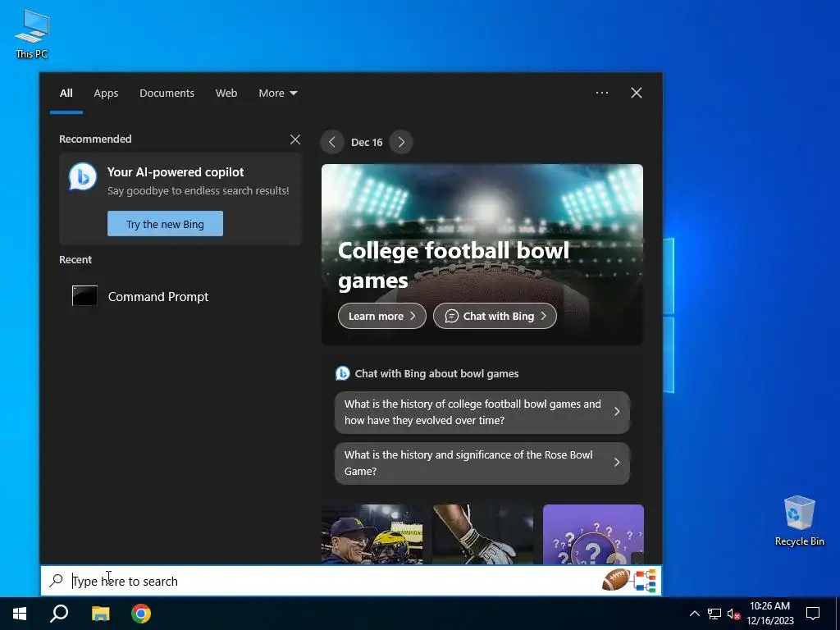Go to the next day arrow
The image size is (840, 630).
[x=401, y=142]
